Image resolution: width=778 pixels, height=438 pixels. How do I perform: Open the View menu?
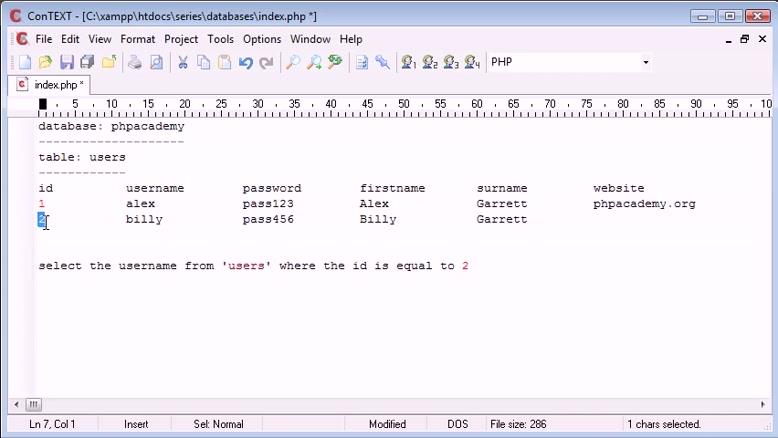point(100,39)
